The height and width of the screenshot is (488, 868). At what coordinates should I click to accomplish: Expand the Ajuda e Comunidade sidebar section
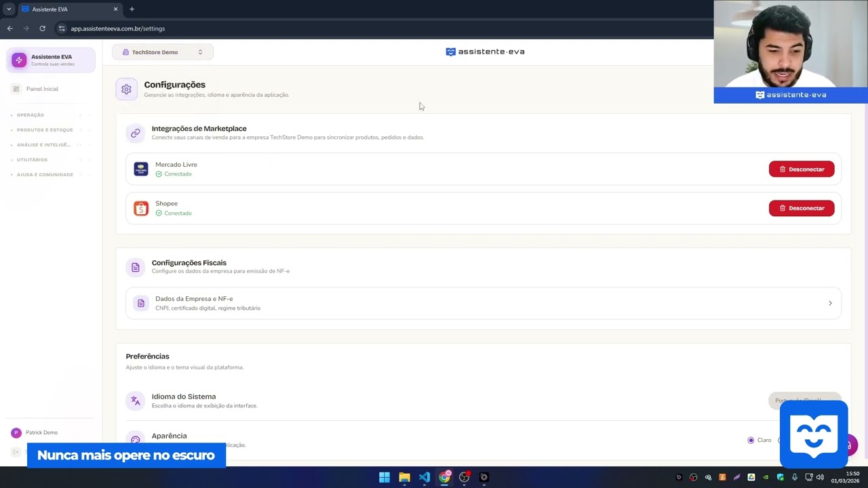coord(51,175)
